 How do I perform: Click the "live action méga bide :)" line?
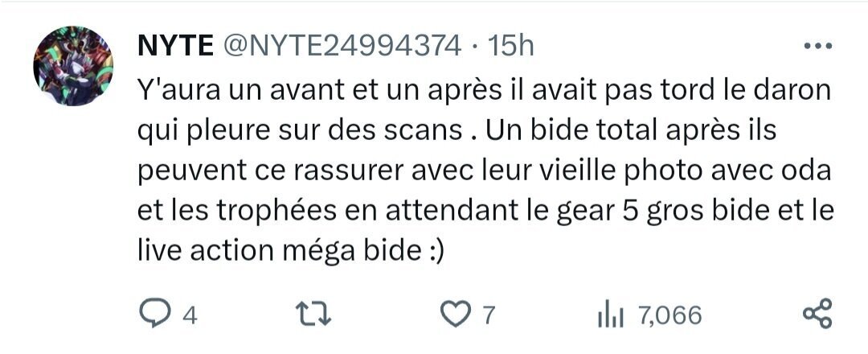pyautogui.click(x=291, y=251)
